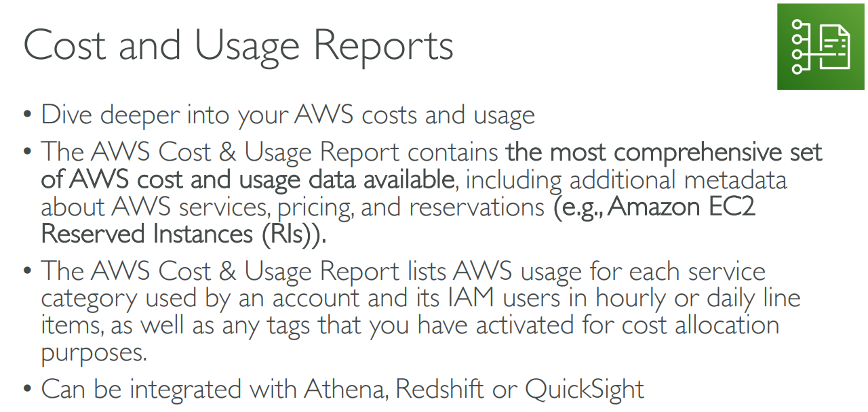Select the "Cost and Usage Reports" slide title
Image resolution: width=868 pixels, height=412 pixels.
(x=238, y=46)
